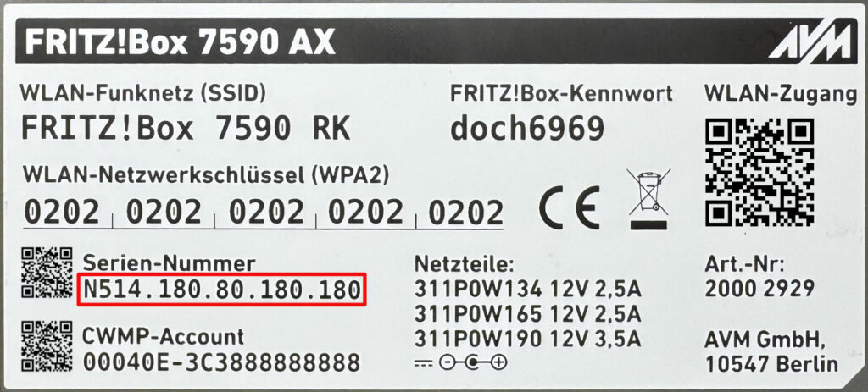
Task: Click the "Netzteile:" heading
Action: [x=465, y=264]
